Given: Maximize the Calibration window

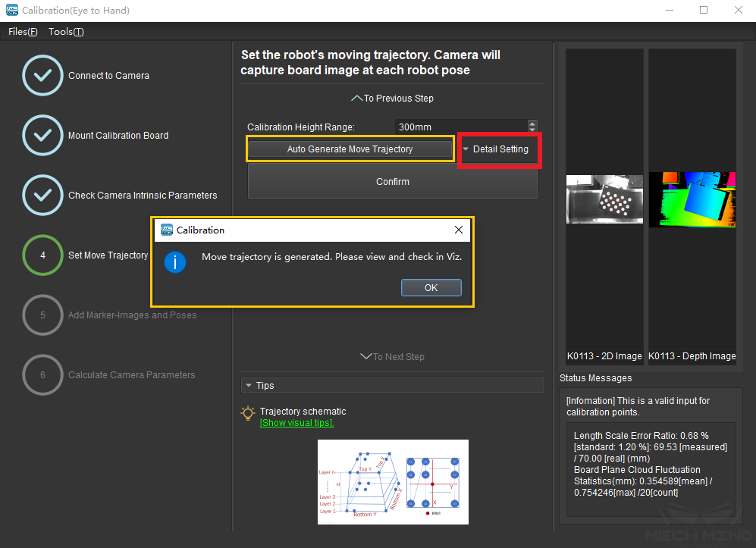Looking at the screenshot, I should click(704, 10).
